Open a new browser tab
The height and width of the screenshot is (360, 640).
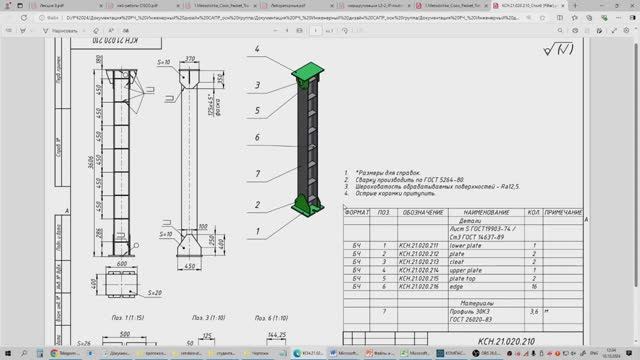click(x=575, y=6)
